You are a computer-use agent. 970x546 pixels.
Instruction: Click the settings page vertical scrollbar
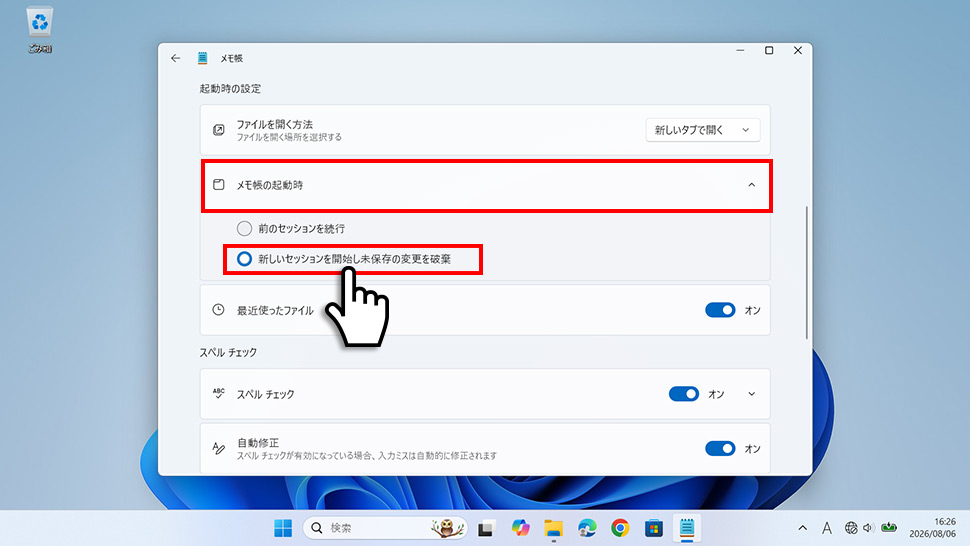tap(806, 272)
